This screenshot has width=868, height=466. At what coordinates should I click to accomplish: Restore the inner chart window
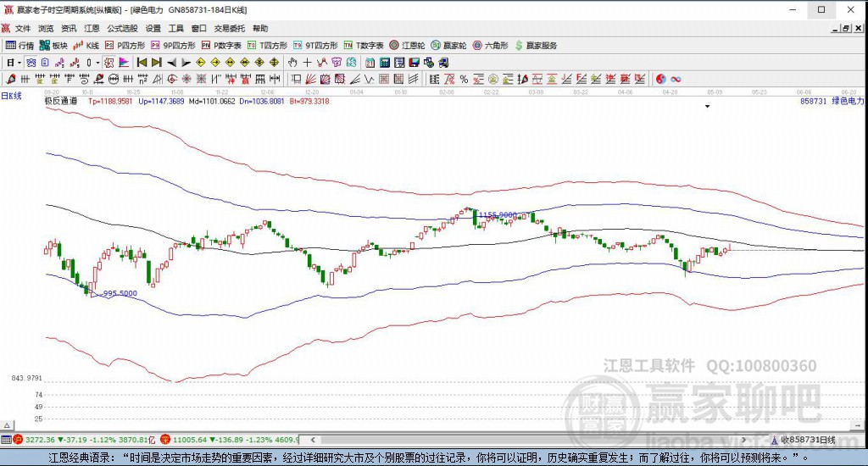click(847, 28)
